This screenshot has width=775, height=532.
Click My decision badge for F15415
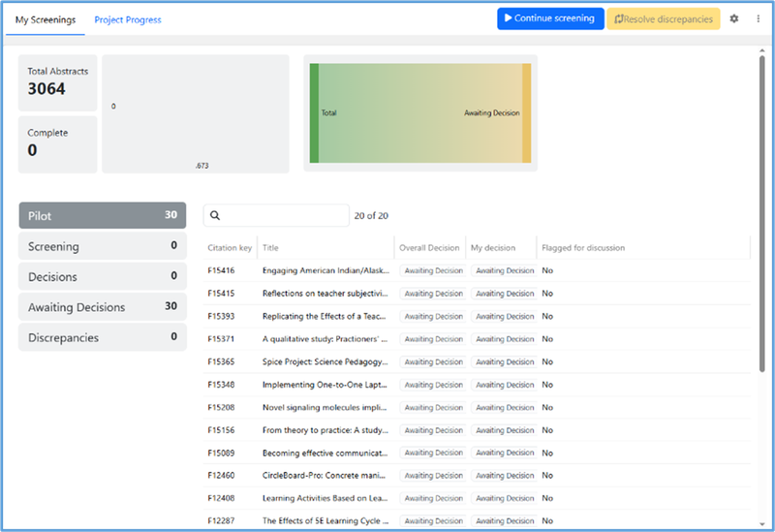504,294
